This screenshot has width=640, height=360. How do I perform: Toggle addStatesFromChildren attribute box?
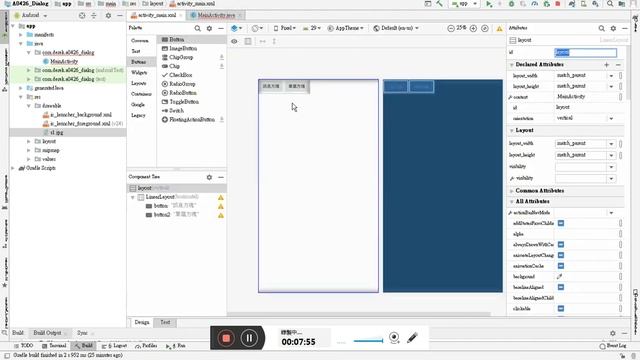pyautogui.click(x=561, y=223)
